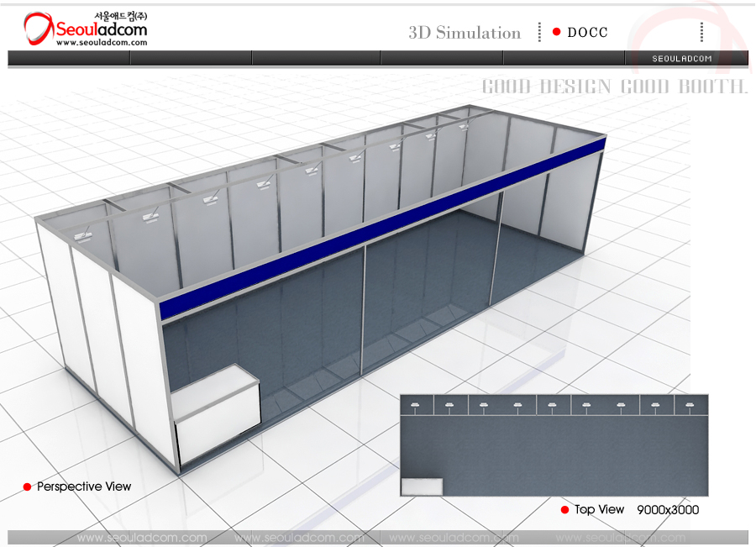The image size is (756, 547).
Task: Click the 3D Simulation title text
Action: tap(465, 33)
